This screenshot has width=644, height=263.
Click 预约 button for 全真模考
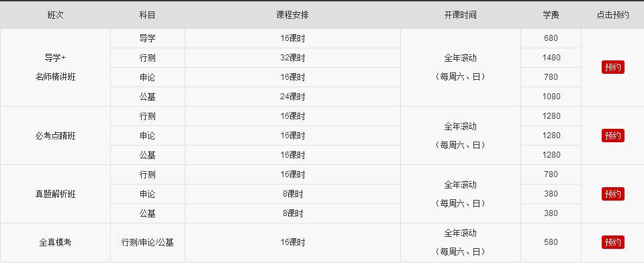tap(613, 242)
